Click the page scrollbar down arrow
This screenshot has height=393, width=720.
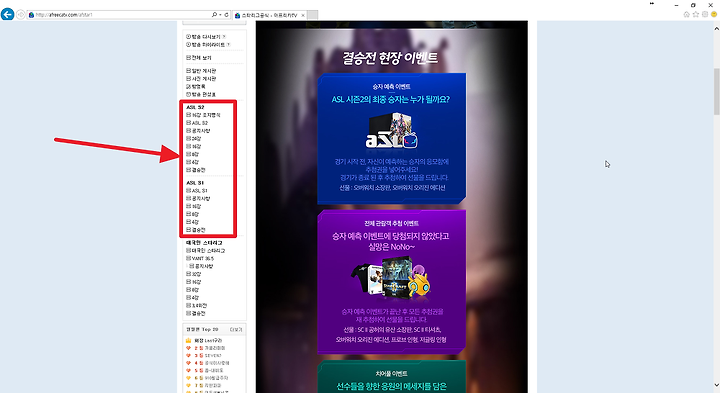pyautogui.click(x=716, y=385)
